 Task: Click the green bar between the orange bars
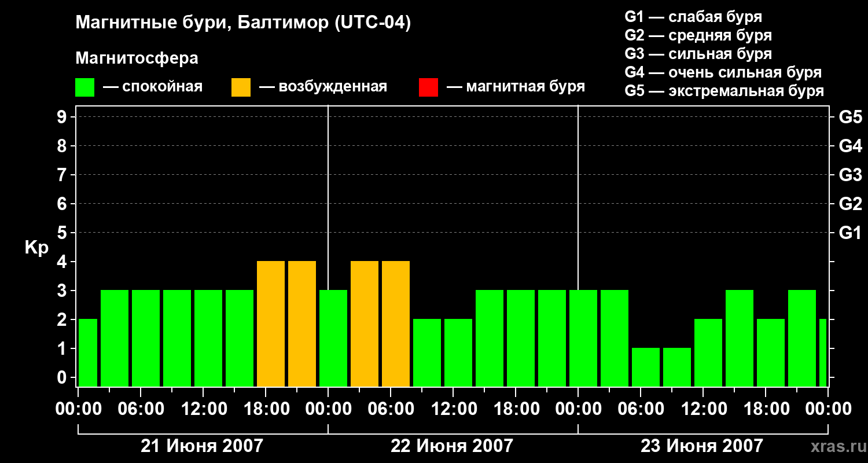pyautogui.click(x=333, y=338)
